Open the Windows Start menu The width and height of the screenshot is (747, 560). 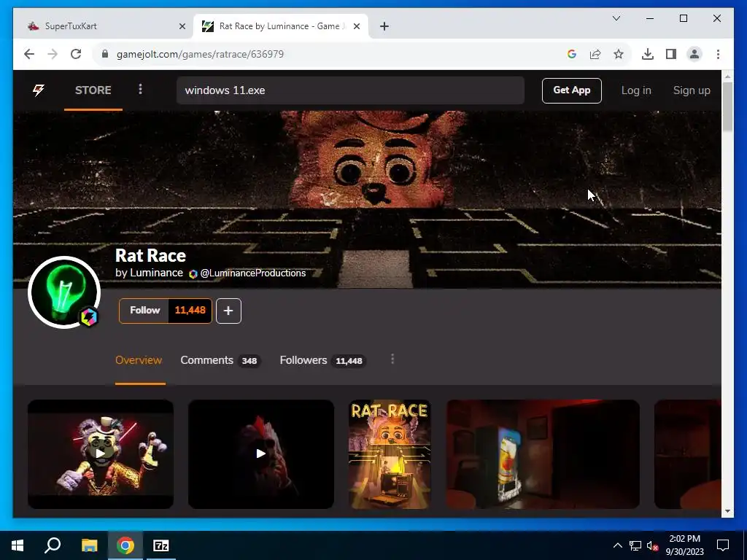[x=18, y=545]
